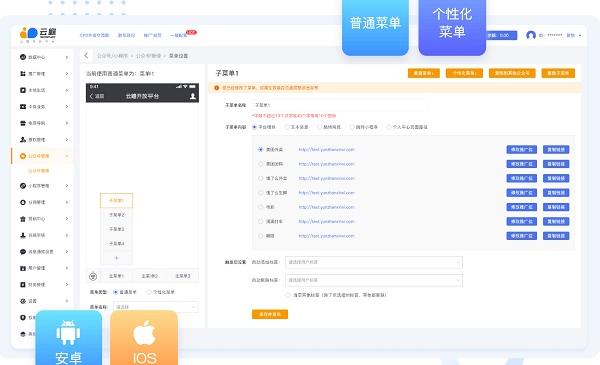Open the account dropdown arrow at top right

click(580, 36)
